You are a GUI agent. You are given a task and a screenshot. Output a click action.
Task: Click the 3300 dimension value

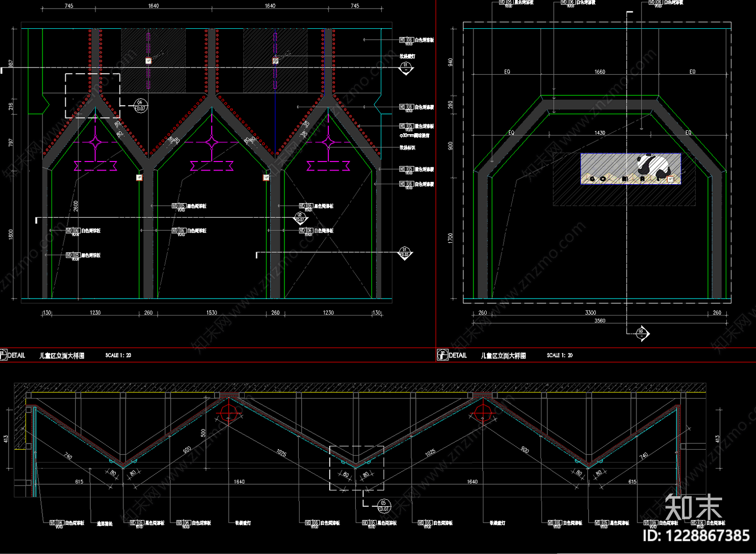click(x=591, y=313)
